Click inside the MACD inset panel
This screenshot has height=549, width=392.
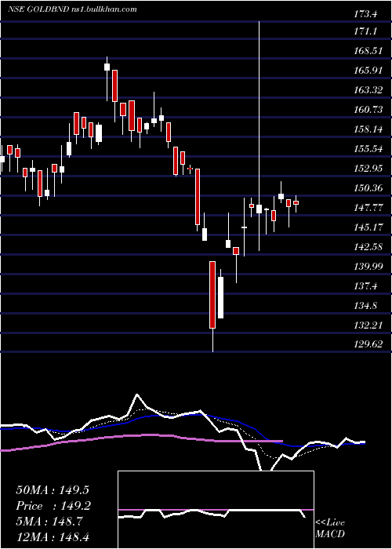[x=216, y=510]
